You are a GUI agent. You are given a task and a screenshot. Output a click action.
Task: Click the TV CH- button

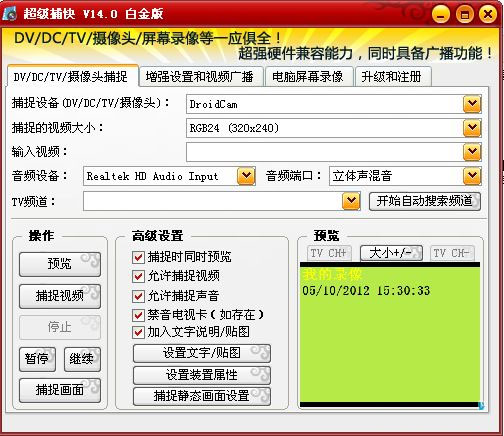pyautogui.click(x=452, y=253)
